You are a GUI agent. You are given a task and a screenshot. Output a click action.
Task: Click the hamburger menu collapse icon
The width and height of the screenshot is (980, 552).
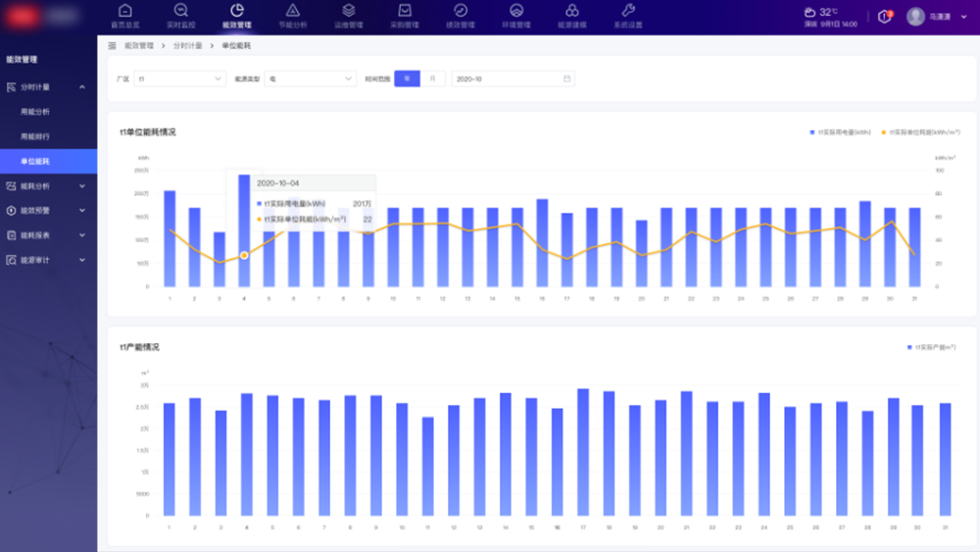tap(112, 46)
